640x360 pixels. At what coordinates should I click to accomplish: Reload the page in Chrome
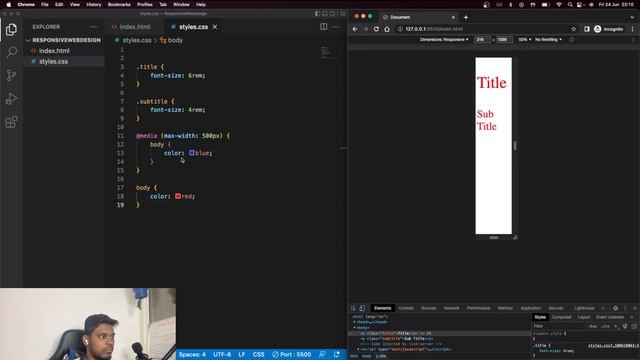click(376, 29)
